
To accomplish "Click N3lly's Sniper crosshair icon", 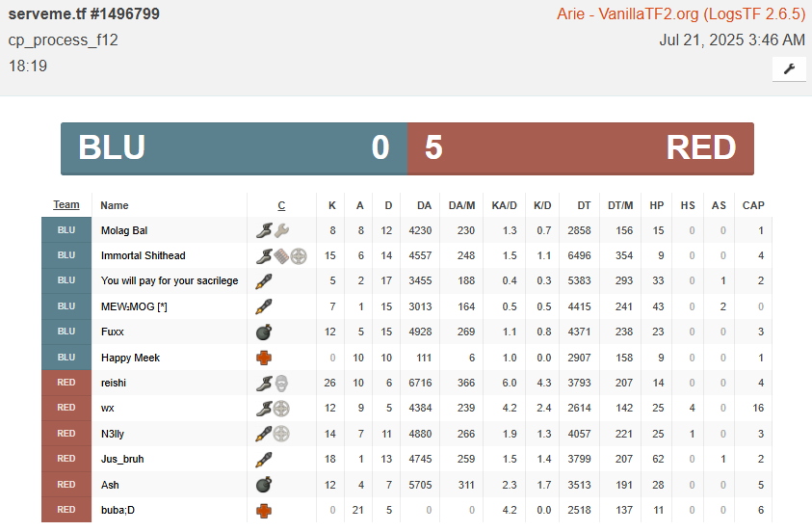I will pos(281,434).
